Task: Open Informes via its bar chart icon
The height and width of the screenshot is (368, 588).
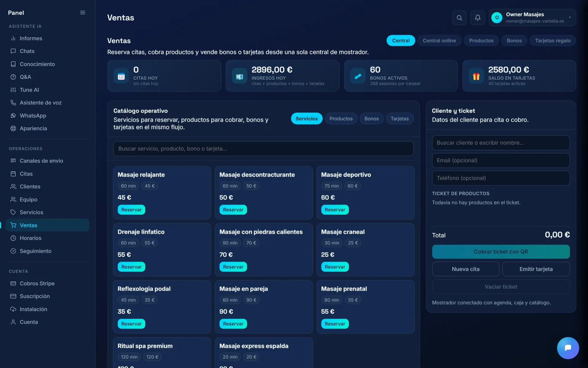Action: [13, 38]
